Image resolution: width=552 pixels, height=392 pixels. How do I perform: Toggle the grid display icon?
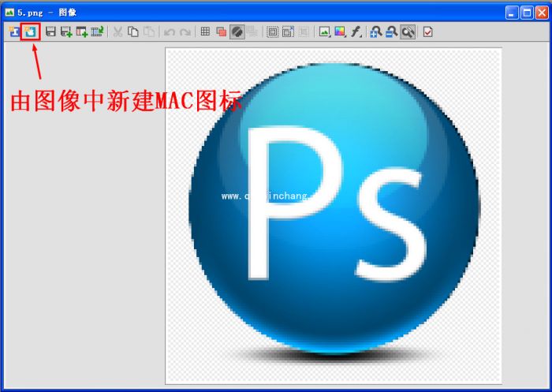205,32
